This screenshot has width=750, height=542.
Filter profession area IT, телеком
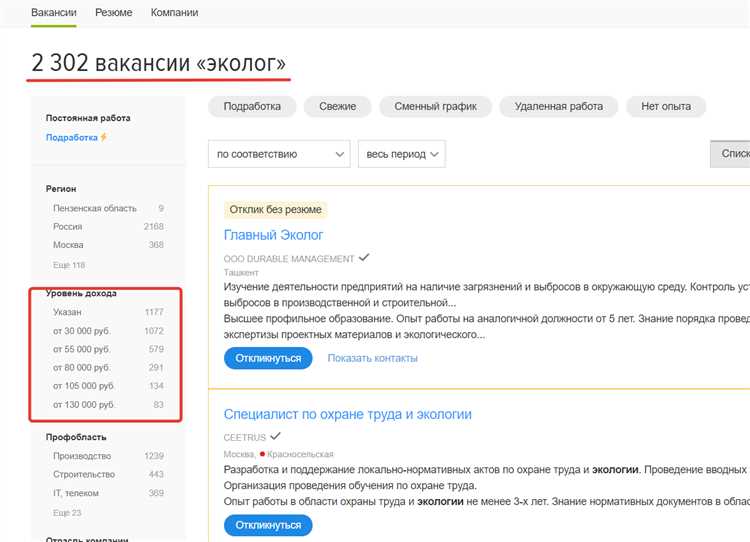point(108,493)
